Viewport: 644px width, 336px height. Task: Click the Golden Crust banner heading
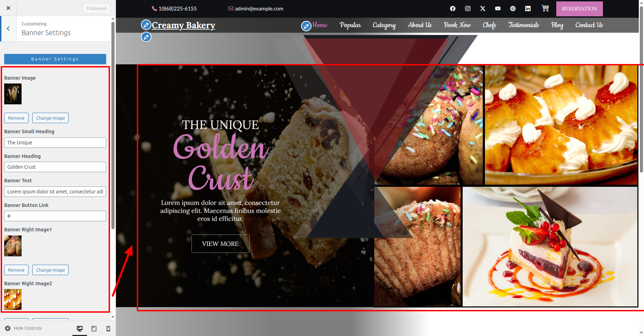(x=221, y=162)
